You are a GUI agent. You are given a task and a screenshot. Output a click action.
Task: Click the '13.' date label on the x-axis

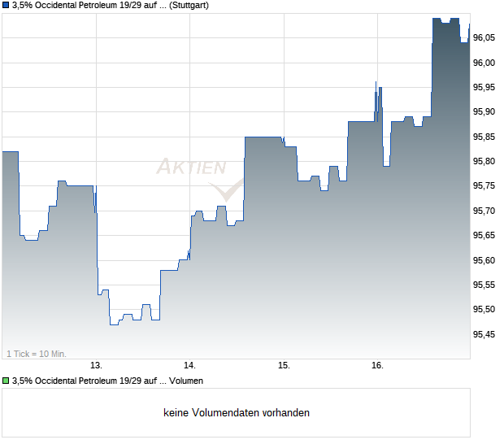(x=96, y=366)
